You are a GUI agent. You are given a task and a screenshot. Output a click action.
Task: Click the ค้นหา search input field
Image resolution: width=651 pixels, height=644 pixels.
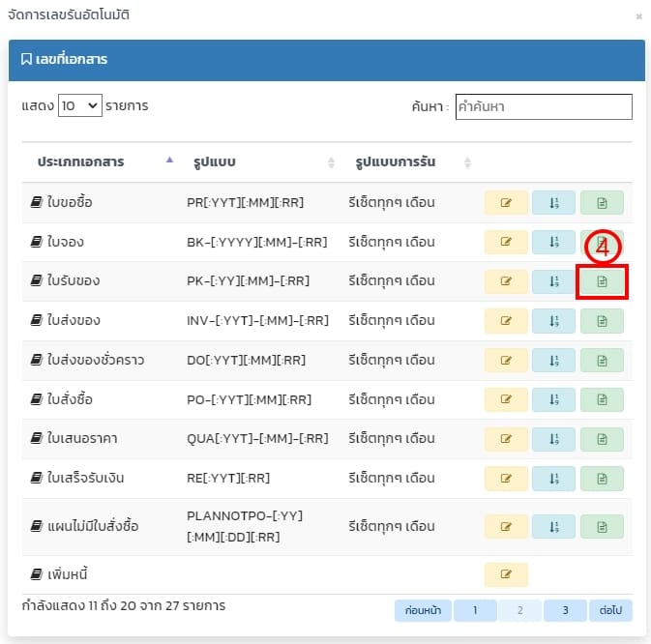543,106
